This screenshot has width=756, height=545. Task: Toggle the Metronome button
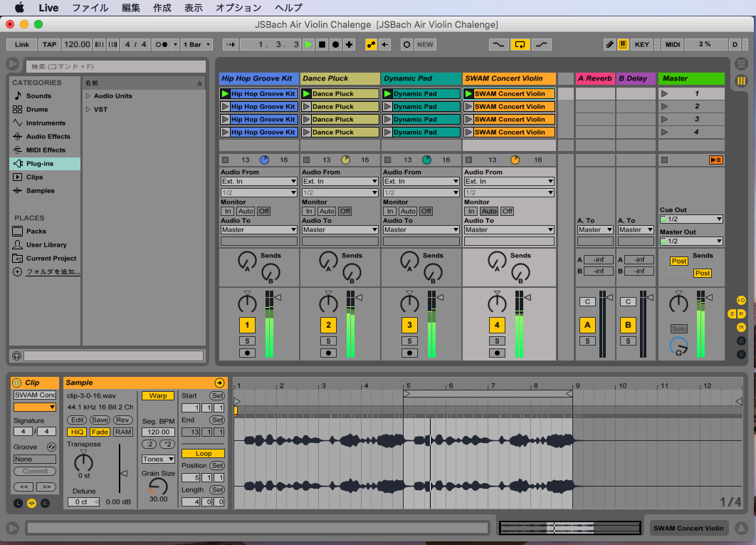161,44
